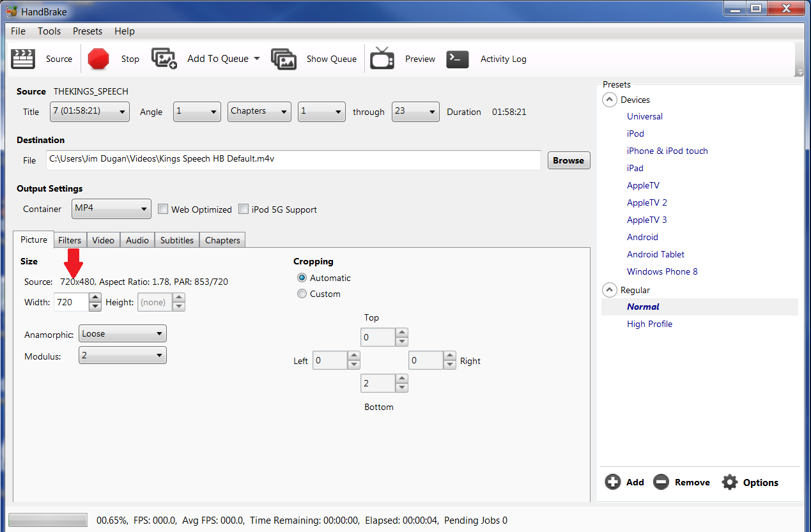The height and width of the screenshot is (532, 811).
Task: Open the Chapters range type dropdown
Action: click(259, 111)
